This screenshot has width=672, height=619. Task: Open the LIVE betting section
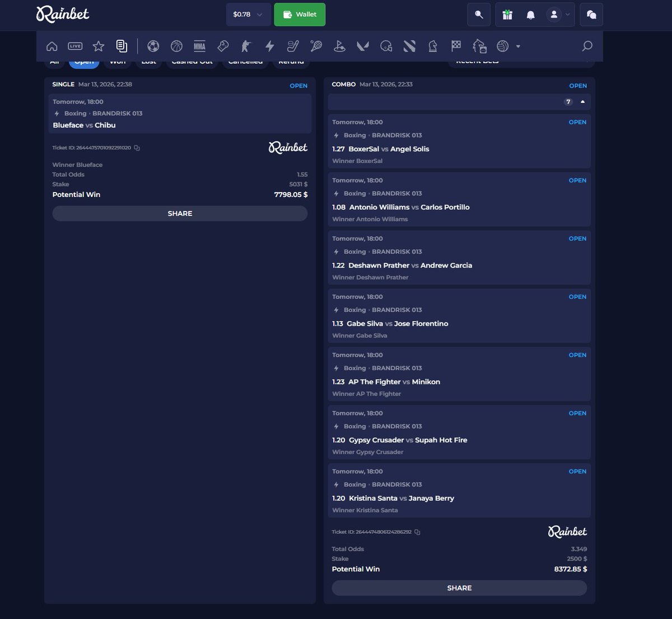[75, 46]
